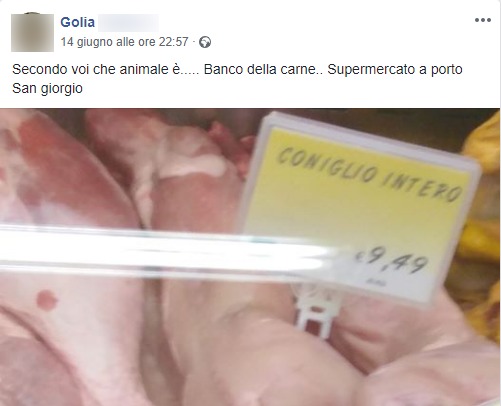Open the post timestamp 14 giugno alle ore 22:57
The image size is (501, 406).
pos(124,42)
